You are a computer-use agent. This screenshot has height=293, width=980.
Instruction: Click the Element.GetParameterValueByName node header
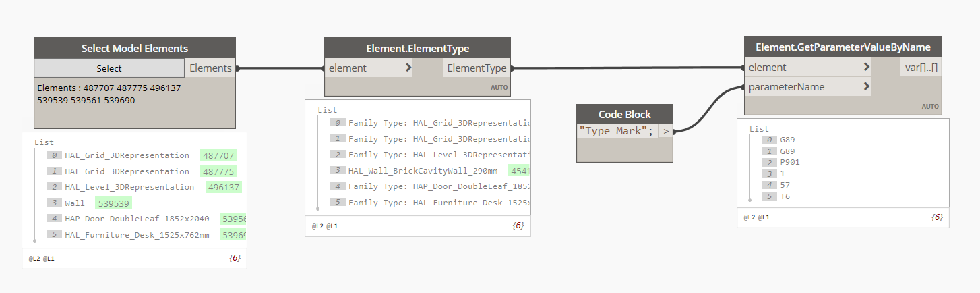(x=843, y=47)
